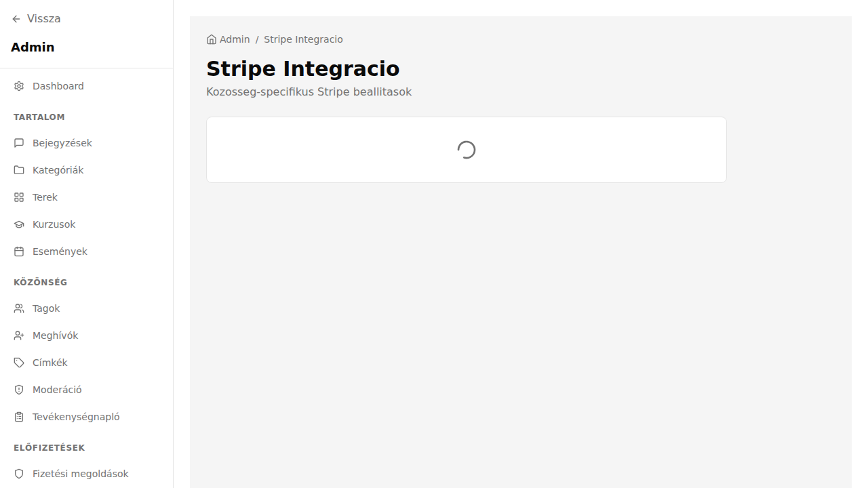Click the grid icon beside Terek
The width and height of the screenshot is (868, 488).
pyautogui.click(x=18, y=197)
